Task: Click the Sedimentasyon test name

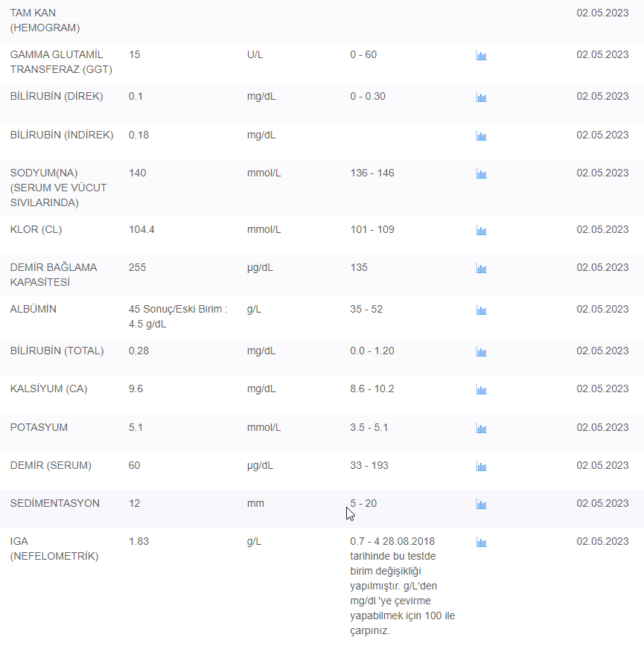Action: point(54,503)
